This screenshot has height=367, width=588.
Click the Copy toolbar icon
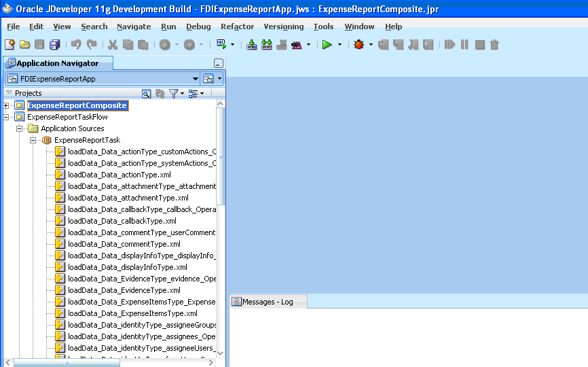click(128, 45)
